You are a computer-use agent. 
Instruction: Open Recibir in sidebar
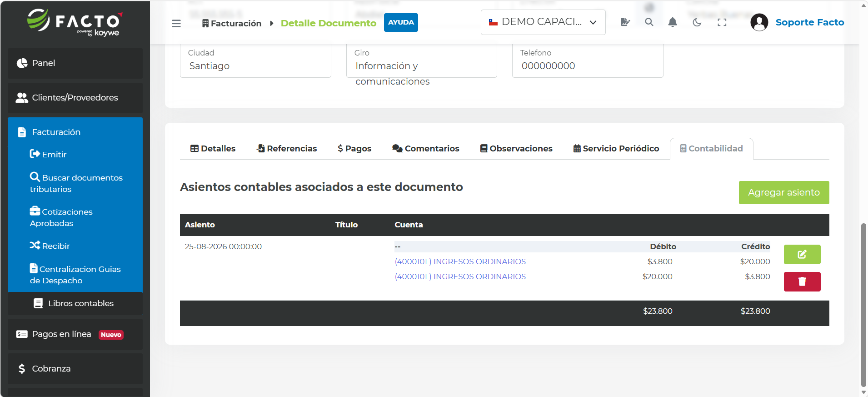coord(50,246)
